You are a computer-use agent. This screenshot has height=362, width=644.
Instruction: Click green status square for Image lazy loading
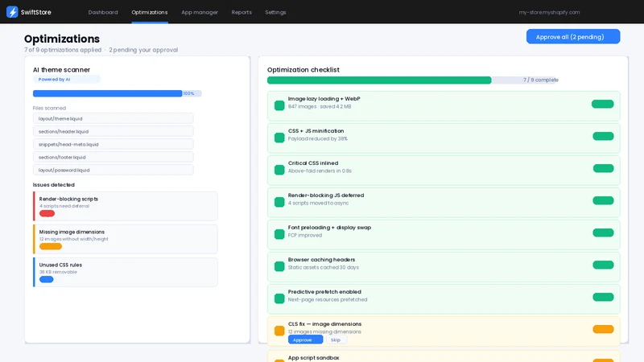(279, 105)
